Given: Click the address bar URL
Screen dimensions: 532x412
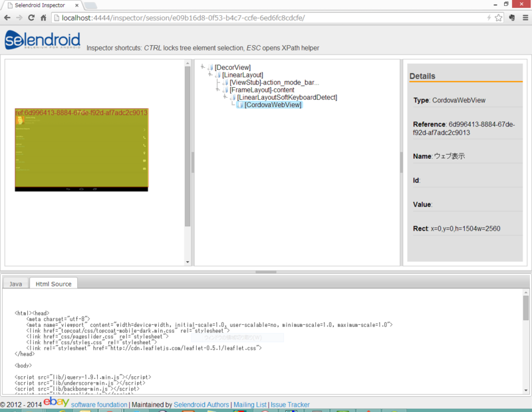Looking at the screenshot, I should pos(184,18).
